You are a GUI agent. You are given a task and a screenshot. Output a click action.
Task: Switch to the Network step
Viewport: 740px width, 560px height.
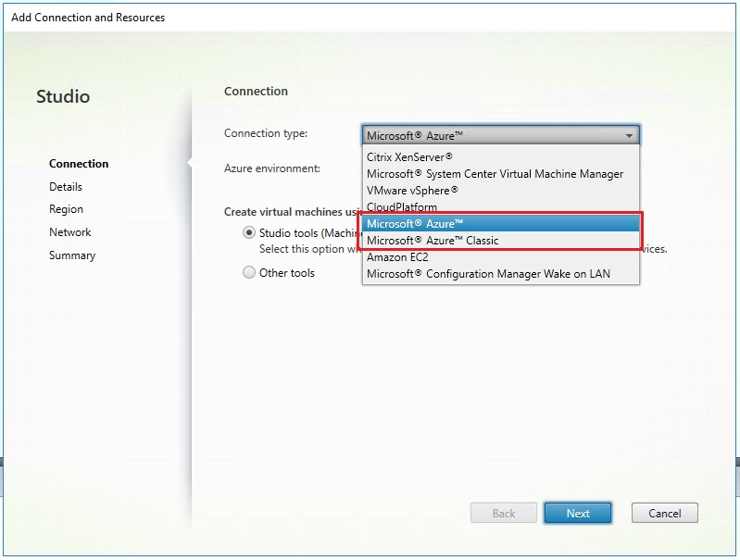point(70,232)
